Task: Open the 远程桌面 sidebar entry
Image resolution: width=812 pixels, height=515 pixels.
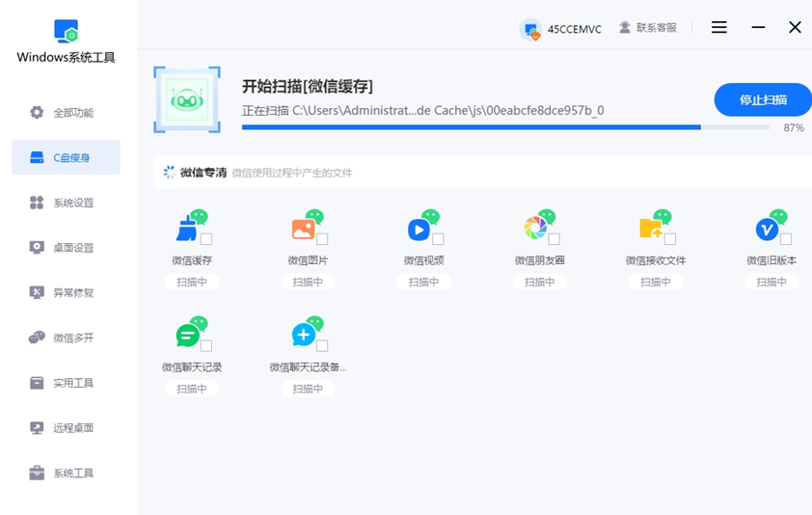Action: coord(67,428)
